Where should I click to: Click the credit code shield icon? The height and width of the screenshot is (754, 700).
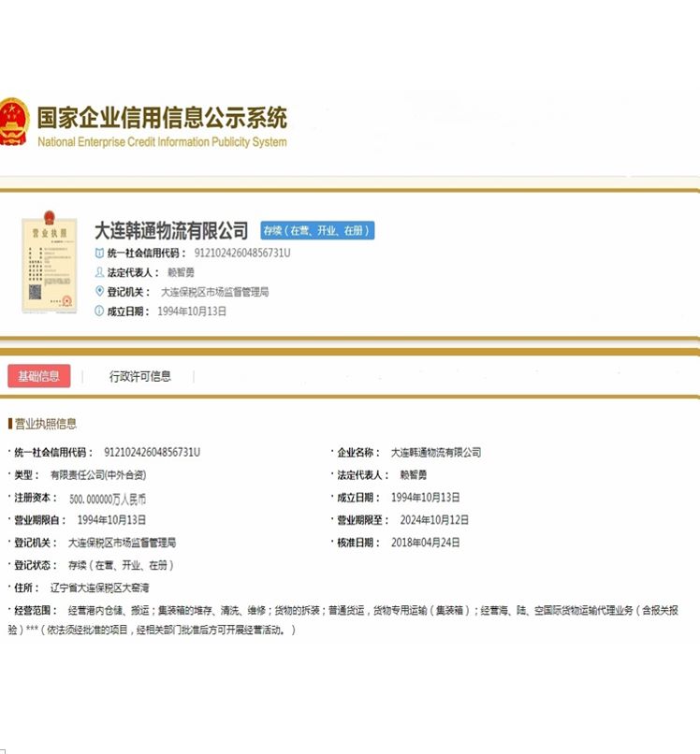click(99, 253)
